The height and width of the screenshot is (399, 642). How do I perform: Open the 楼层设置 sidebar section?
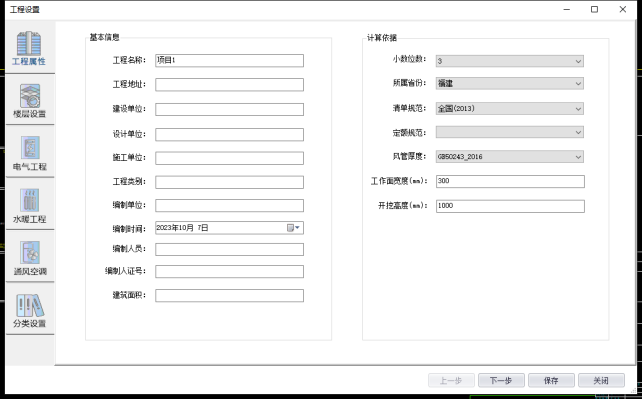[29, 101]
